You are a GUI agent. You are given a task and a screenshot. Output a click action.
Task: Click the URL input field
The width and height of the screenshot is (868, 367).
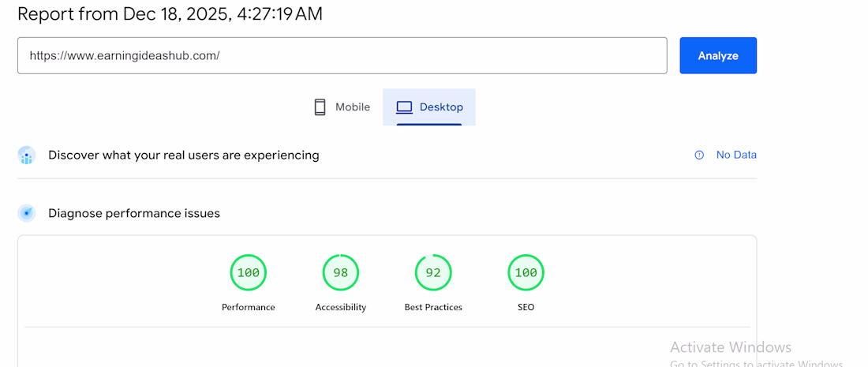[342, 56]
